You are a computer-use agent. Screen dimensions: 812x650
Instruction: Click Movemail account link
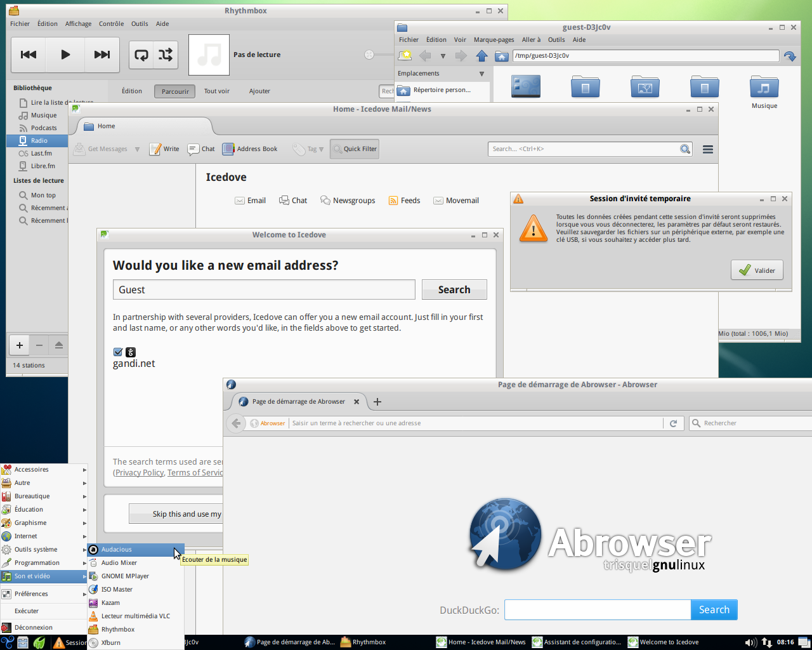[455, 201]
